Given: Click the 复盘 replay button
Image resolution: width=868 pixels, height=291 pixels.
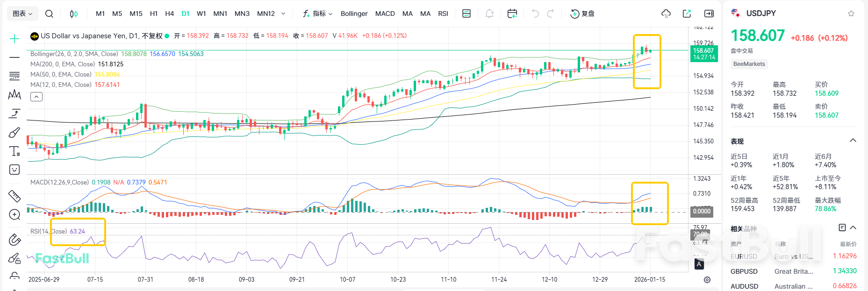Looking at the screenshot, I should (582, 14).
